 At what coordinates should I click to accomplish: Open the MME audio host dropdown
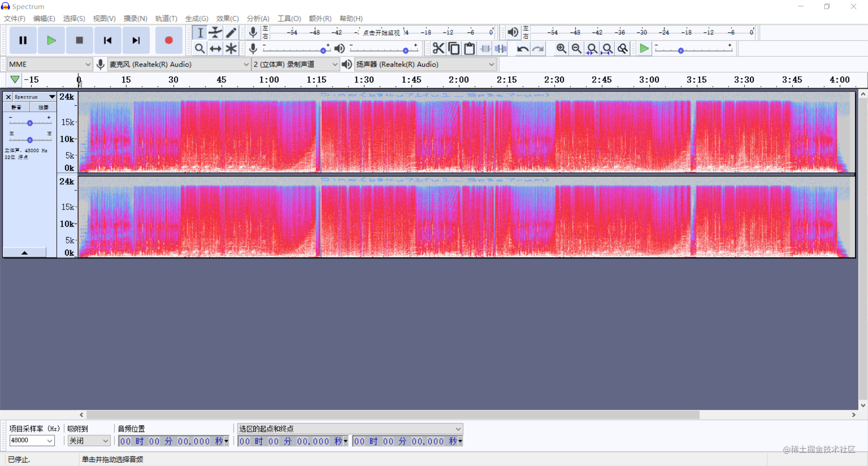click(50, 64)
